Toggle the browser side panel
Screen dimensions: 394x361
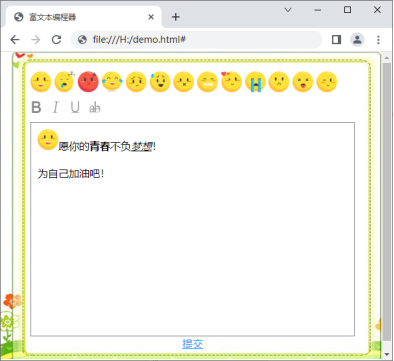(336, 40)
